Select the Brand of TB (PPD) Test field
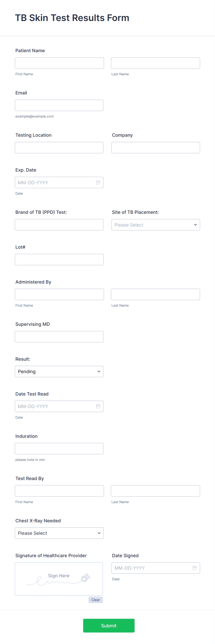 click(x=59, y=225)
